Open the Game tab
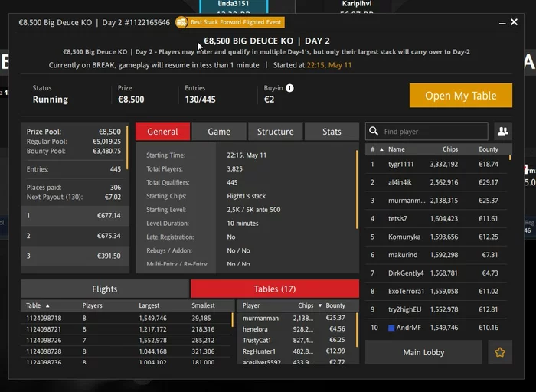 (219, 132)
